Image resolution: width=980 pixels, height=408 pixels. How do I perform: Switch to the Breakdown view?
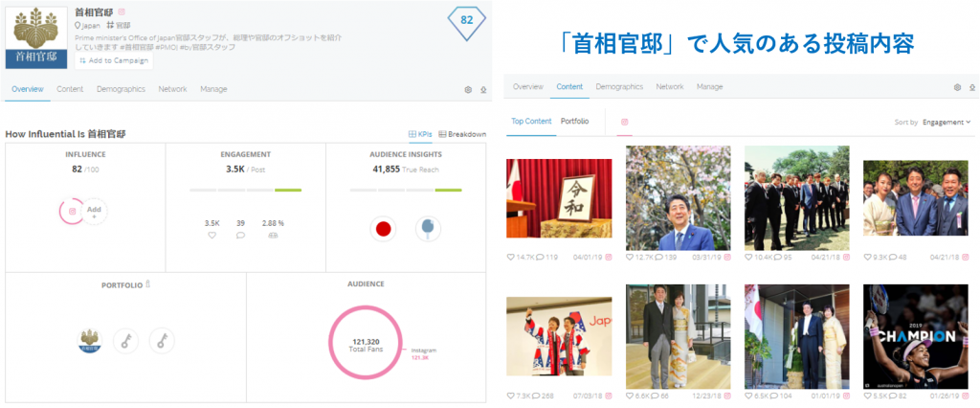click(461, 134)
